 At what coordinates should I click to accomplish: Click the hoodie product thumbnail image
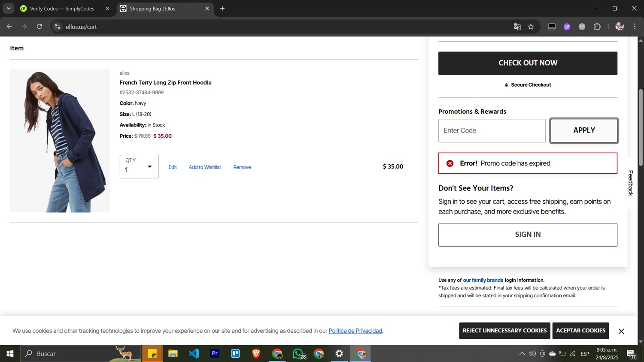(x=60, y=141)
